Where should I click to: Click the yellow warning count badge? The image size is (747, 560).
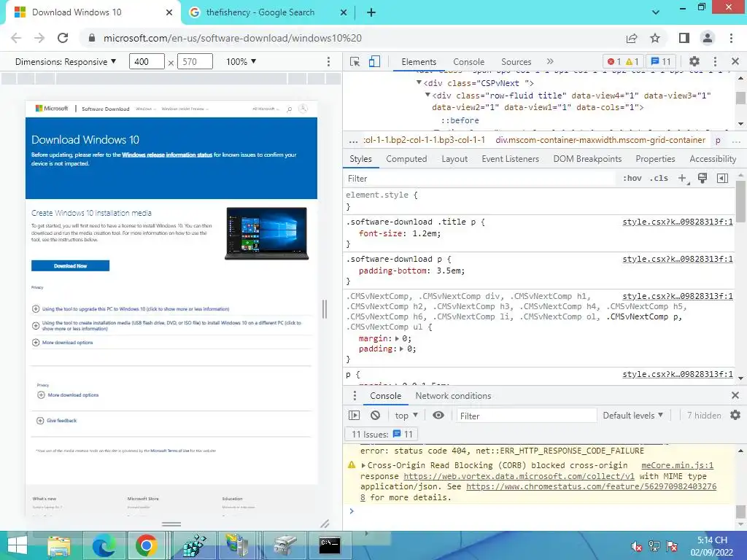[632, 61]
